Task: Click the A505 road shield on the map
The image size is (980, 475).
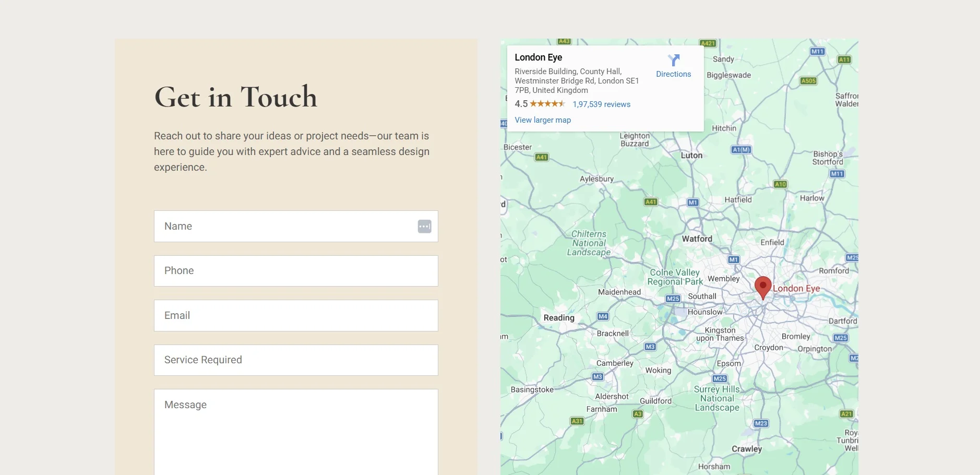Action: click(x=809, y=81)
